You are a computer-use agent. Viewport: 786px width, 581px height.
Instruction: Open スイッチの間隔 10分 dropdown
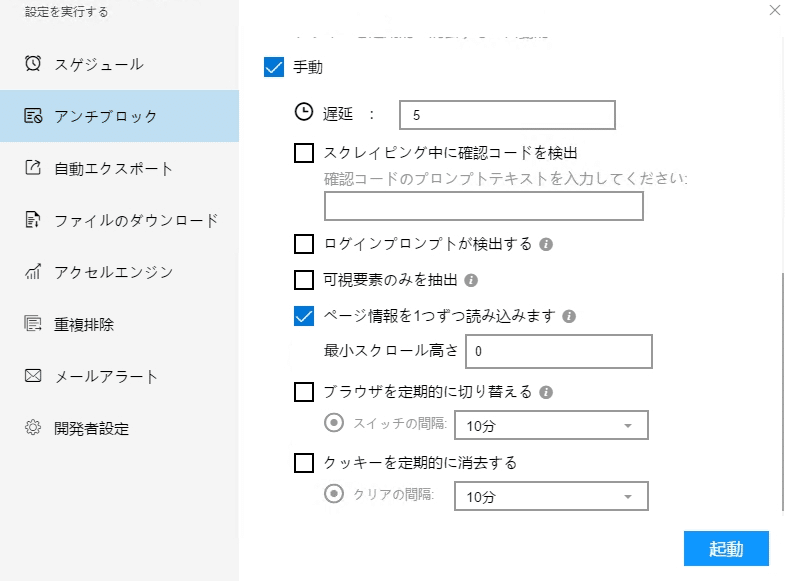(x=550, y=426)
